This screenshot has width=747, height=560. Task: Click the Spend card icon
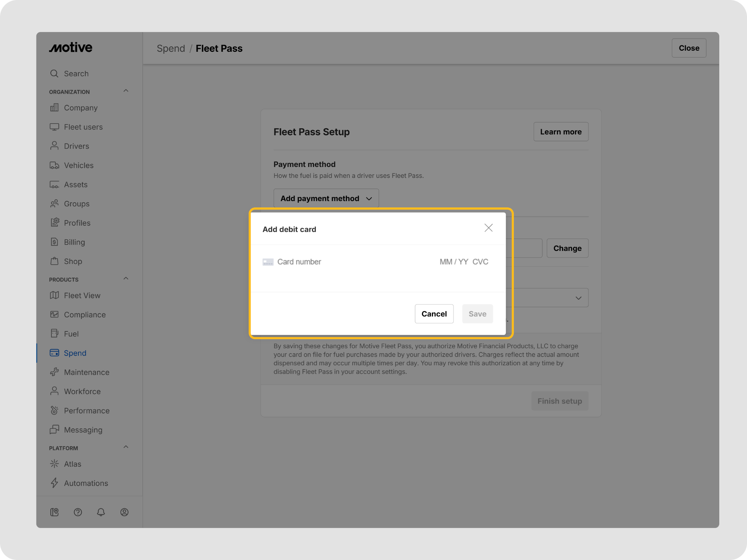click(x=54, y=353)
